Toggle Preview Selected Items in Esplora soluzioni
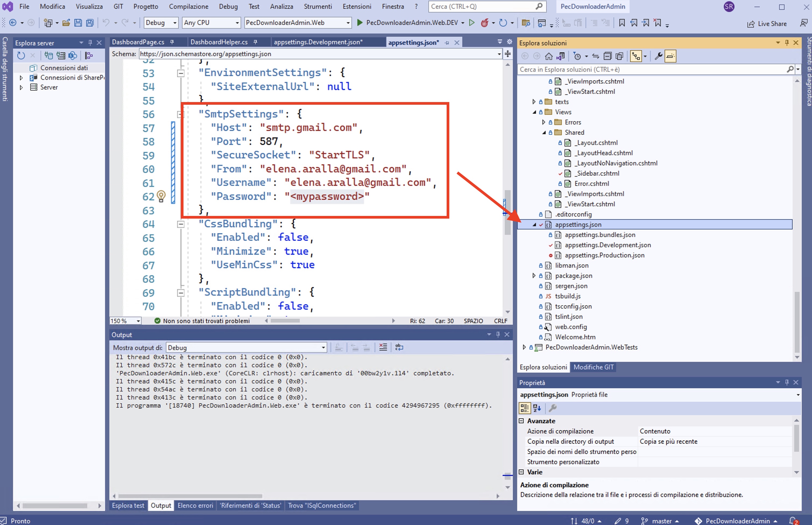The height and width of the screenshot is (525, 812). (670, 56)
